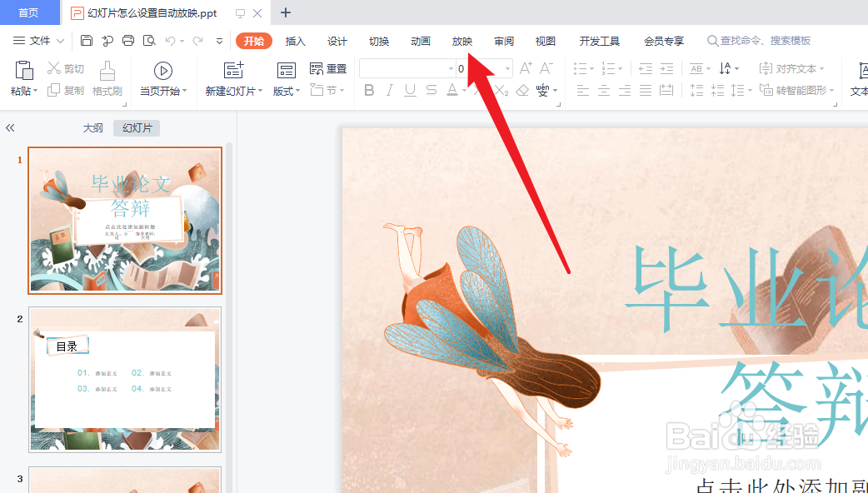
Task: Click the Increase Font Size icon
Action: pos(526,68)
